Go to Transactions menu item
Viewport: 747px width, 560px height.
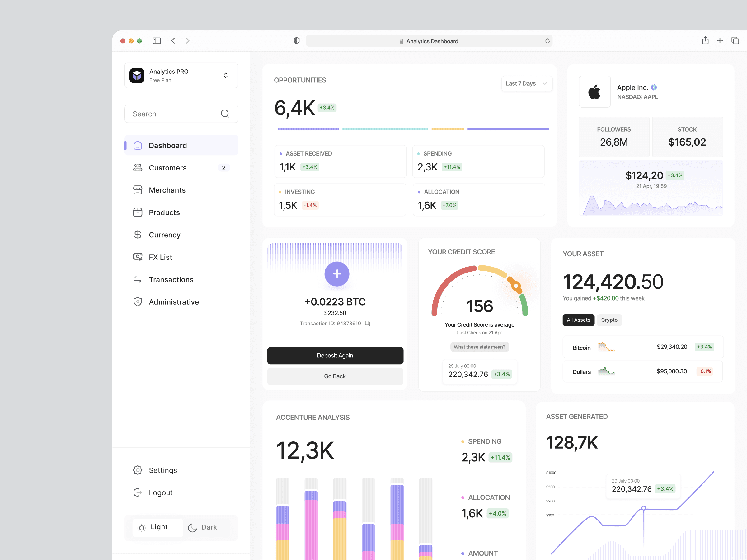point(171,279)
